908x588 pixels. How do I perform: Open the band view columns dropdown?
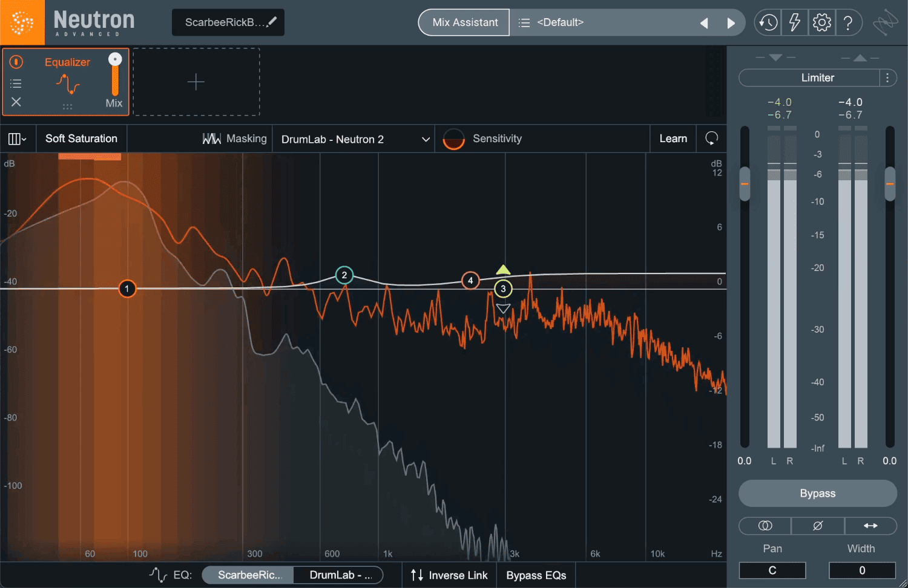tap(17, 139)
